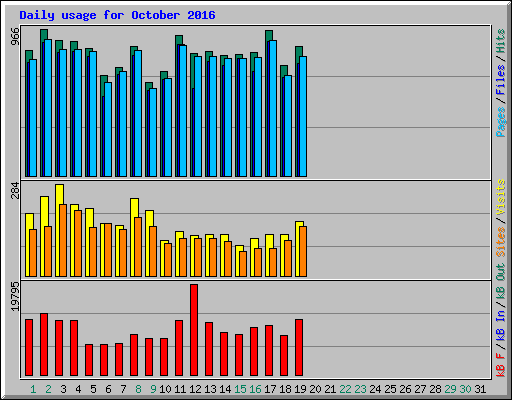Screen dimensions: 512x400
Task: Click the 'Files' legend label
Action: tap(501, 80)
